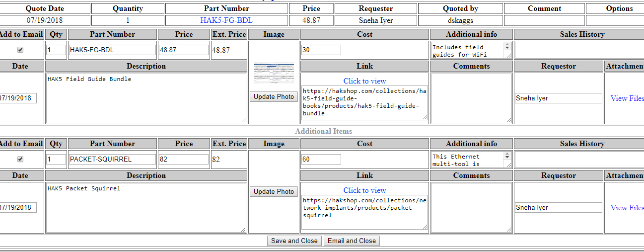Click the Additional Items section heading
Screen dimensions: 644x252
(323, 131)
